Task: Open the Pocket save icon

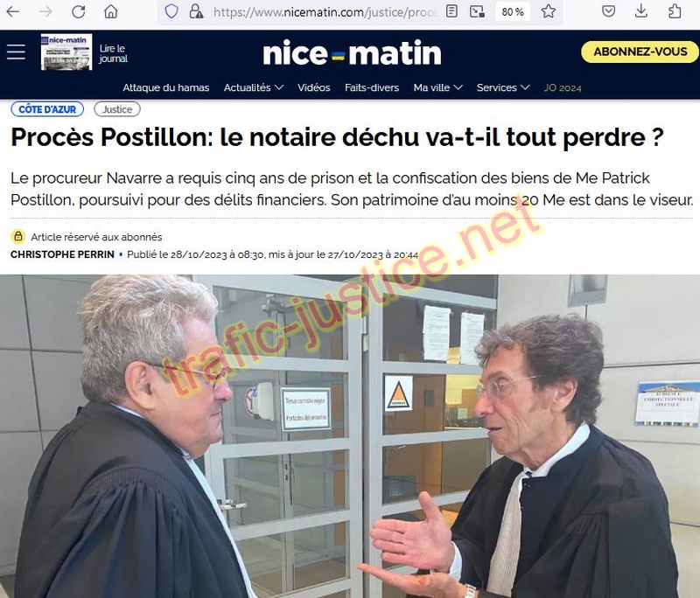Action: pos(608,11)
